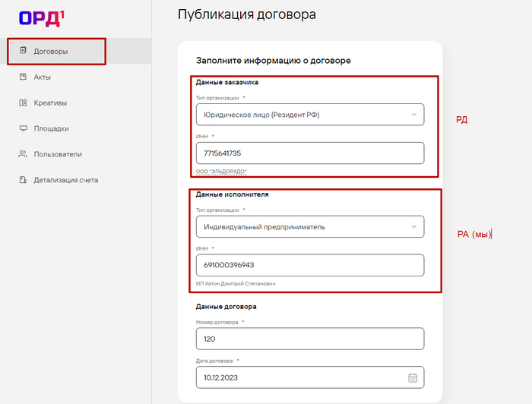Click the ОРД logo
This screenshot has height=404, width=532.
point(39,18)
